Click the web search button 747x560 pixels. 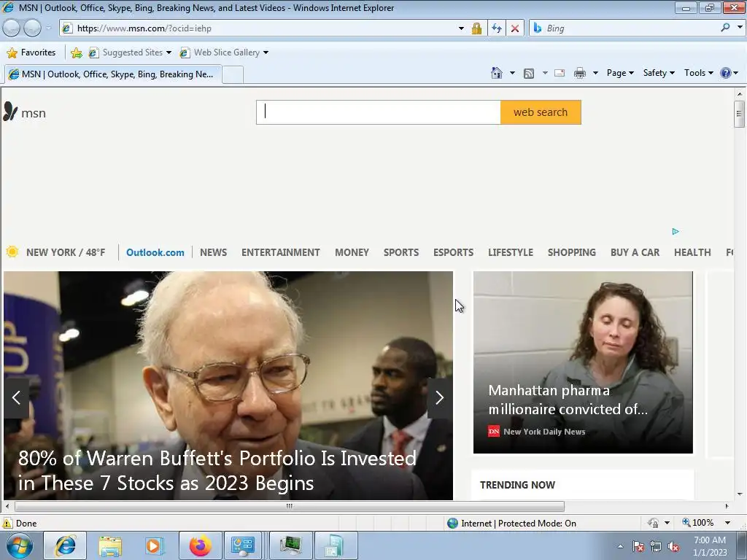tap(541, 112)
